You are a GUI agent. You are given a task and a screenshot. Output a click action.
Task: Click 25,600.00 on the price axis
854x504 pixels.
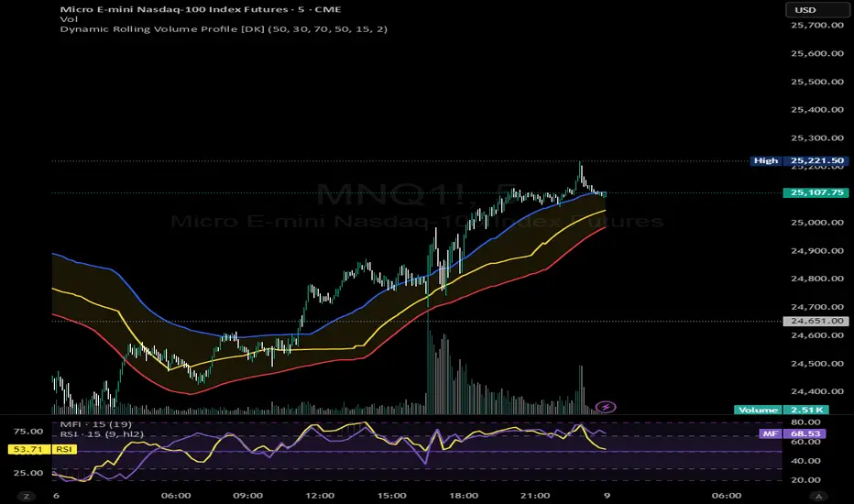click(x=817, y=53)
